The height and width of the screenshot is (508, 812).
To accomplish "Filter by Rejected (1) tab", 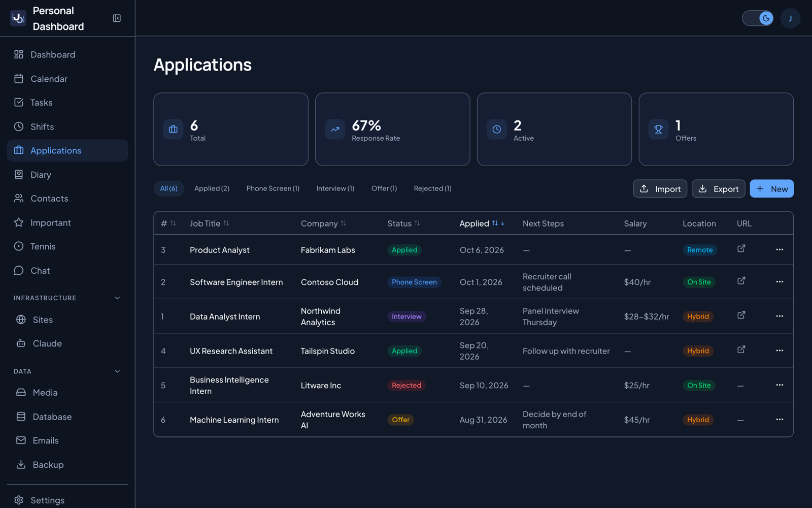I will [432, 188].
